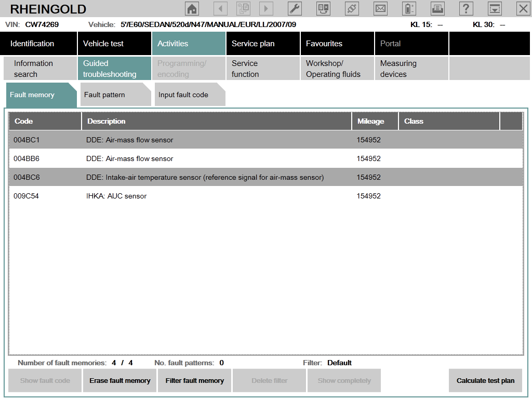The image size is (532, 399).
Task: Open help question mark icon
Action: (x=466, y=8)
